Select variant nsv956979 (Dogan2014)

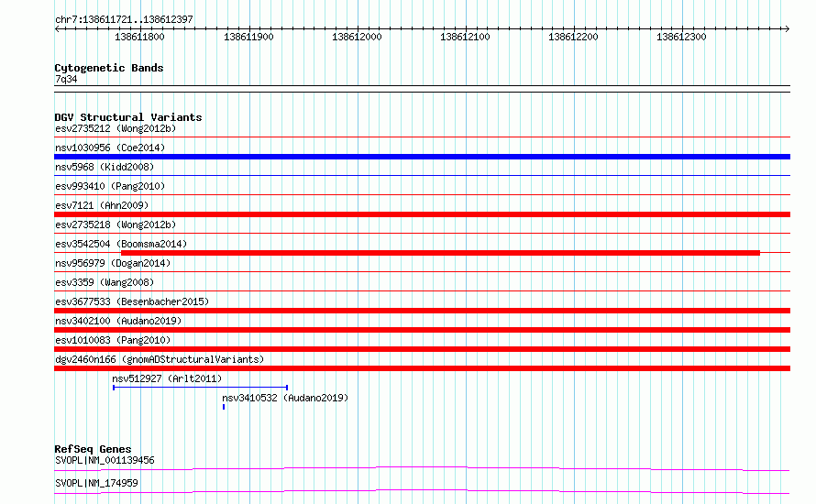113,263
